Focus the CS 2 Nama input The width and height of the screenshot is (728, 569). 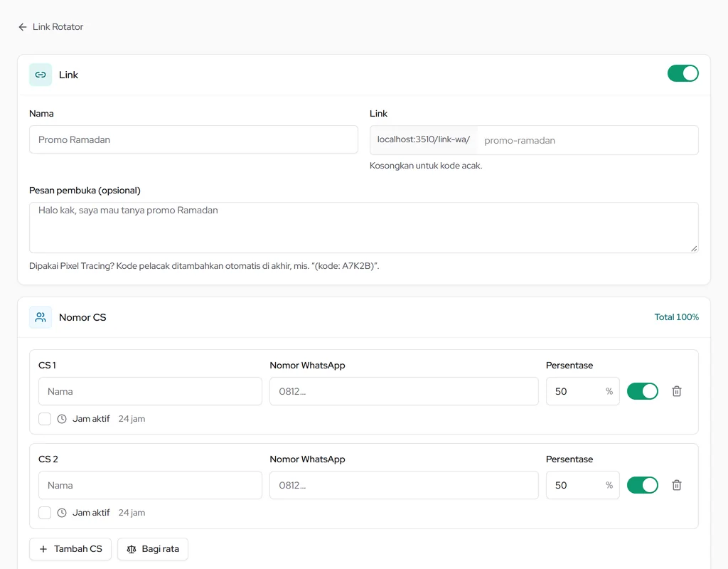coord(151,485)
